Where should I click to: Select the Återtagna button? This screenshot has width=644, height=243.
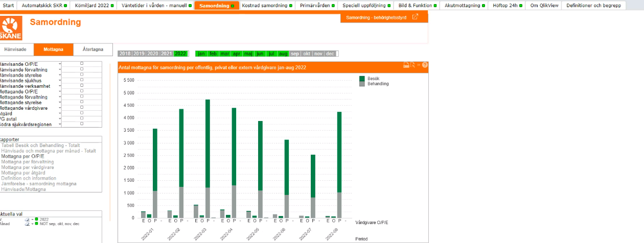(93, 50)
